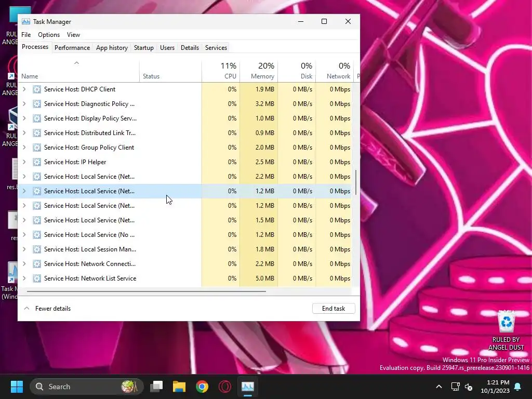Click the 3.2 MB memory value

(x=264, y=104)
